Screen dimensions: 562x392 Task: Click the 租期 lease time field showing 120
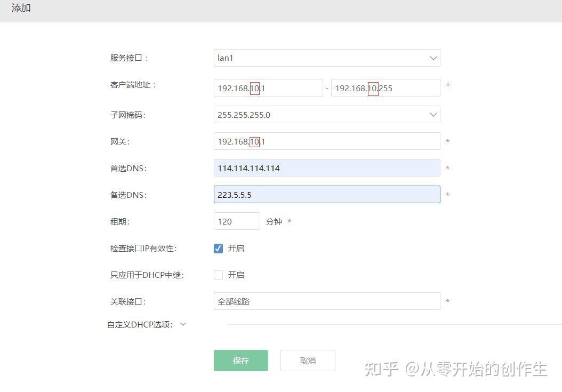coord(236,221)
